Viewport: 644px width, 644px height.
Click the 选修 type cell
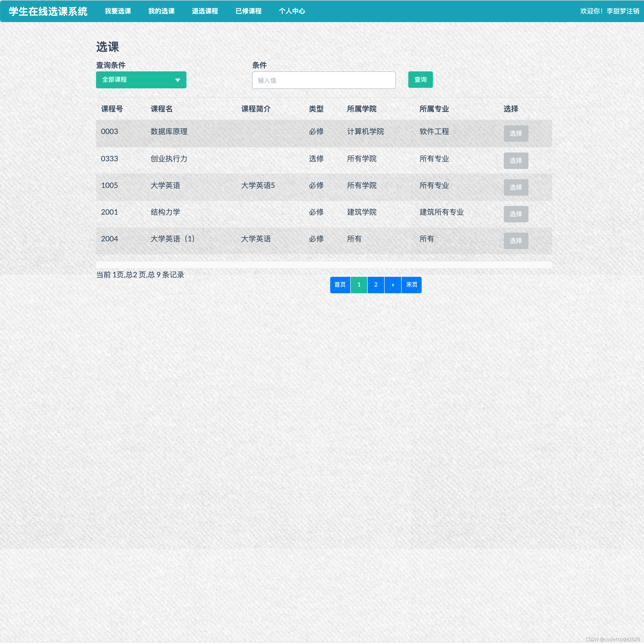pyautogui.click(x=316, y=159)
